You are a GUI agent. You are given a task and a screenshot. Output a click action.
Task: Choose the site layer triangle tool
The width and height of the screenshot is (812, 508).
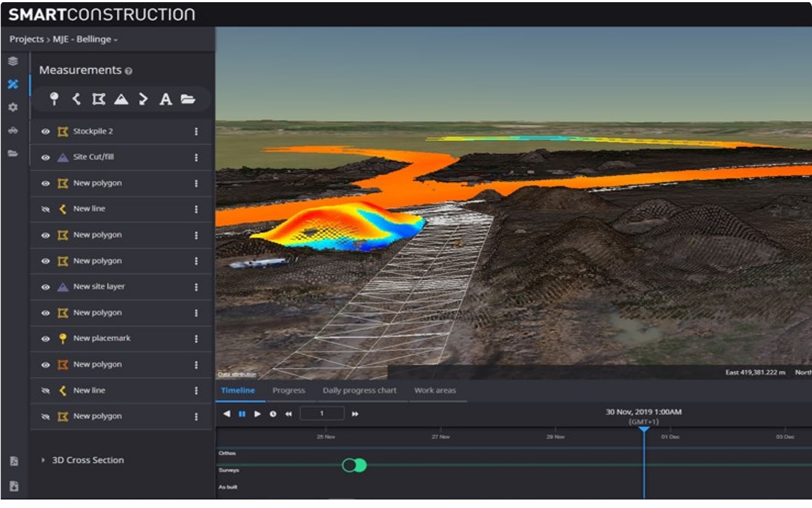click(121, 99)
